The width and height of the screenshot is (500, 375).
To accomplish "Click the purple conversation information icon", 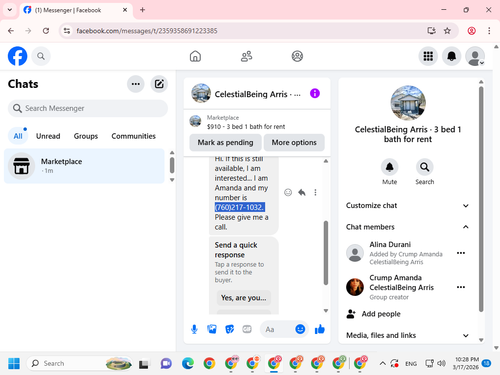I will (x=315, y=93).
